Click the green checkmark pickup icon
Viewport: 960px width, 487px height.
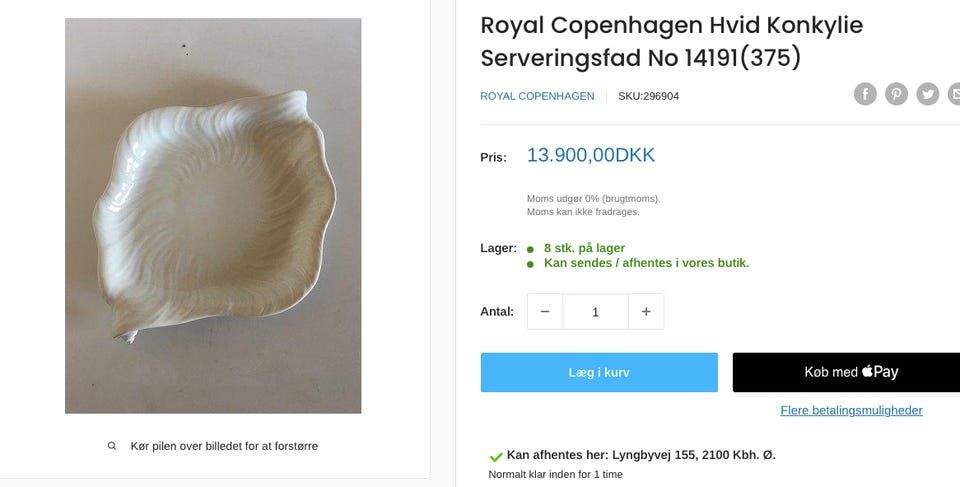tap(496, 456)
